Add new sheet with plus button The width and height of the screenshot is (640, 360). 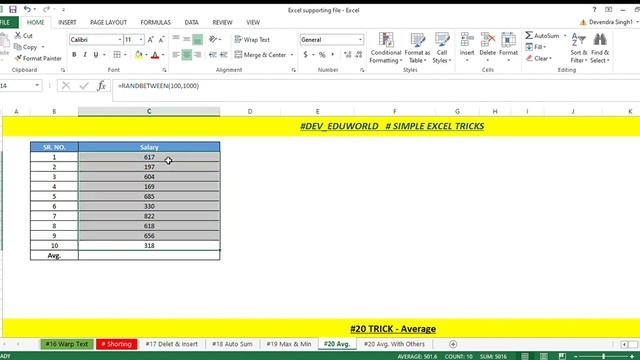click(453, 344)
